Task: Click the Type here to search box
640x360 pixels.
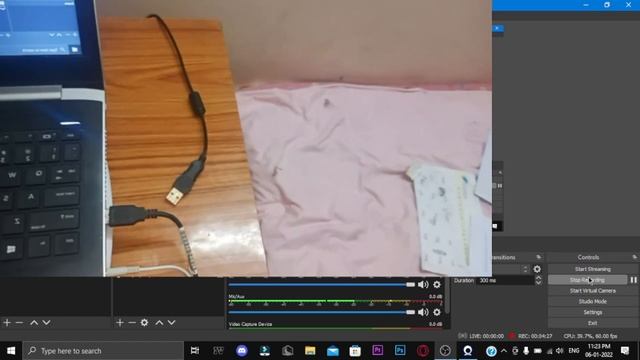Action: pyautogui.click(x=103, y=351)
